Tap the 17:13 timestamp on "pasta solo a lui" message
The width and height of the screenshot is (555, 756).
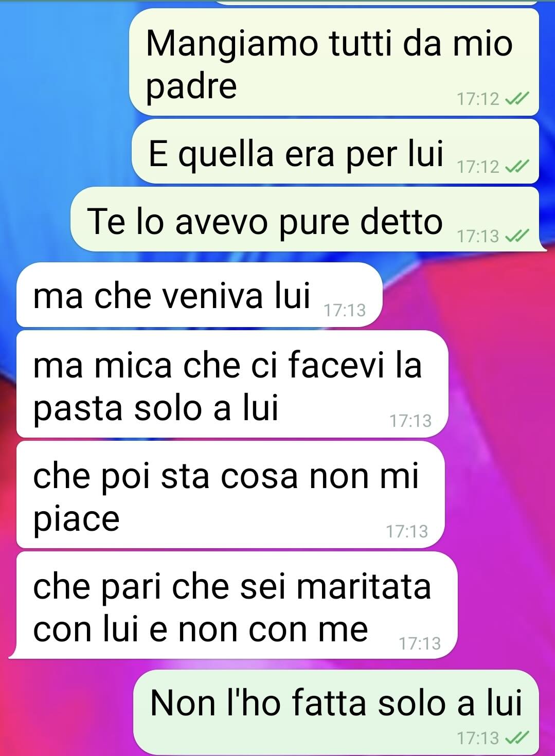coord(410,421)
